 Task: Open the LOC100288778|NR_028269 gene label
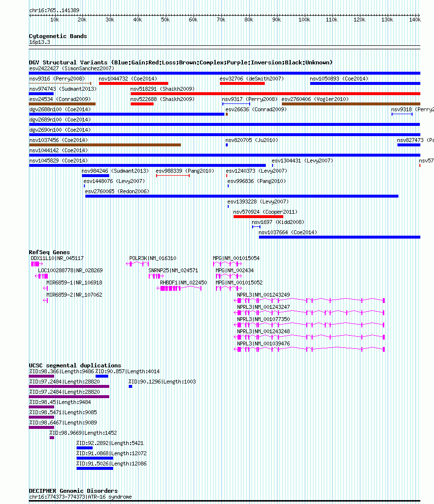point(70,271)
